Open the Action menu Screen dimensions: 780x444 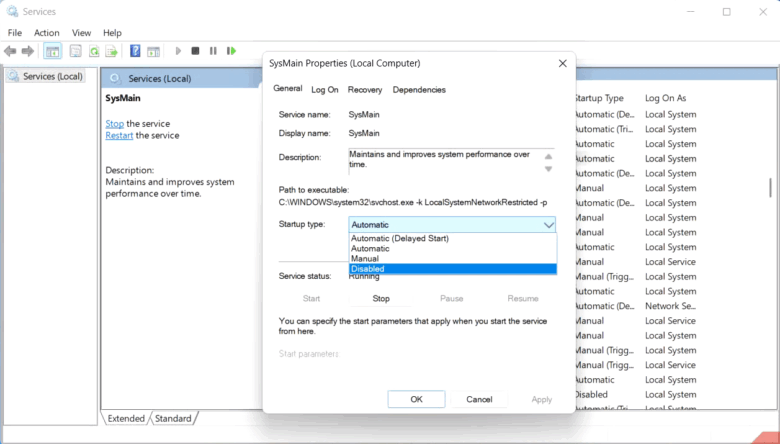click(46, 33)
